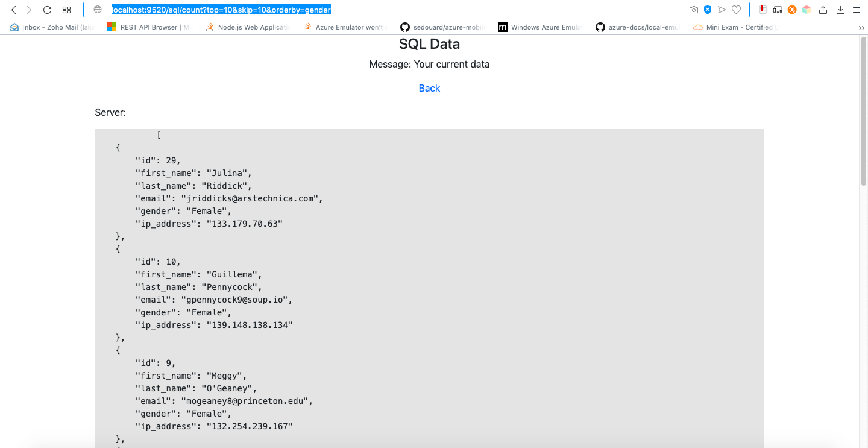
Task: Open the Mini Exam - Certified bookmark
Action: click(x=736, y=27)
